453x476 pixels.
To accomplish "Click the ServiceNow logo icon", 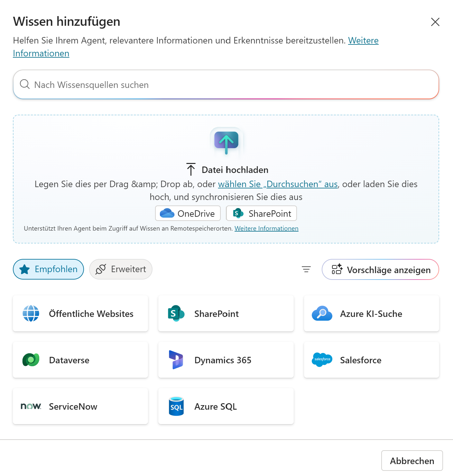I will click(x=31, y=406).
